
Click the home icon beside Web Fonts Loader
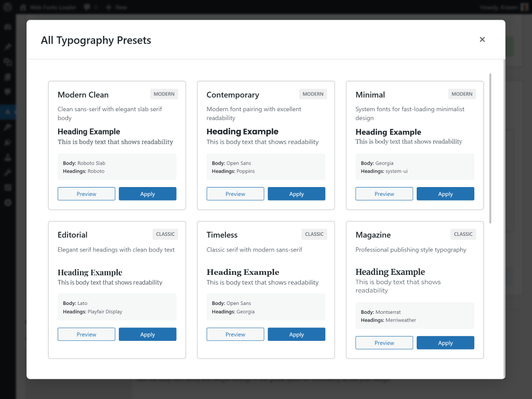23,7
